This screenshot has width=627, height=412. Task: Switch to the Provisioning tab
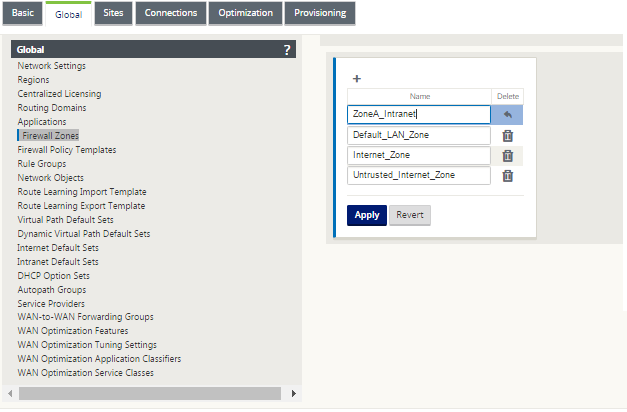tap(320, 13)
